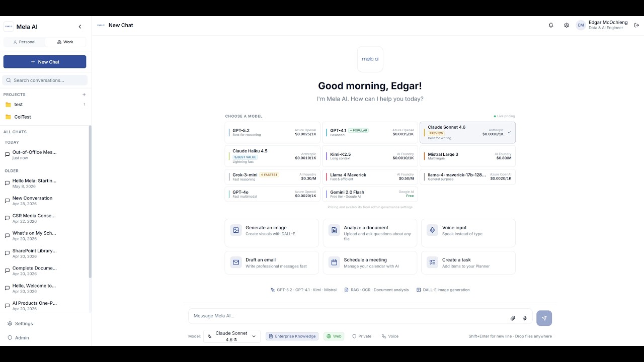Screen dimensions: 644x362
Task: Open the notifications bell
Action: tap(551, 25)
